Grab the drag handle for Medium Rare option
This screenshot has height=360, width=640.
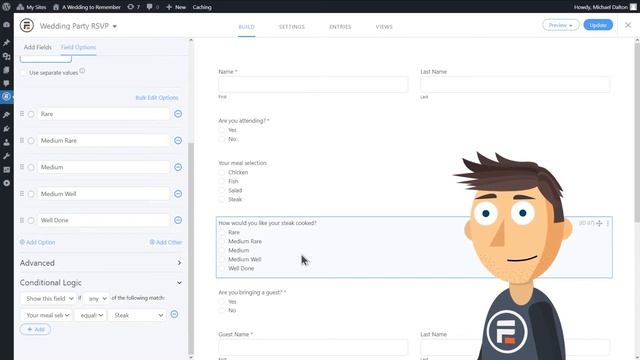point(22,140)
